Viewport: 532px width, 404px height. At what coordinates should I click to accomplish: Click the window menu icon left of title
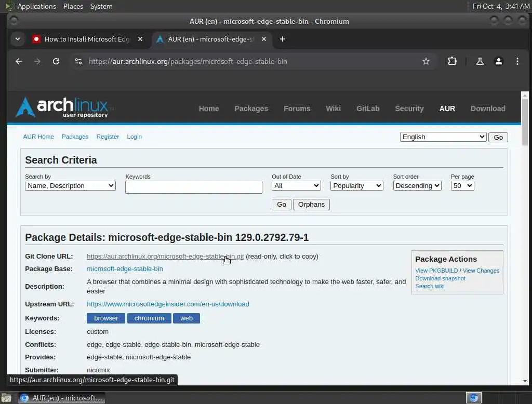pyautogui.click(x=14, y=21)
